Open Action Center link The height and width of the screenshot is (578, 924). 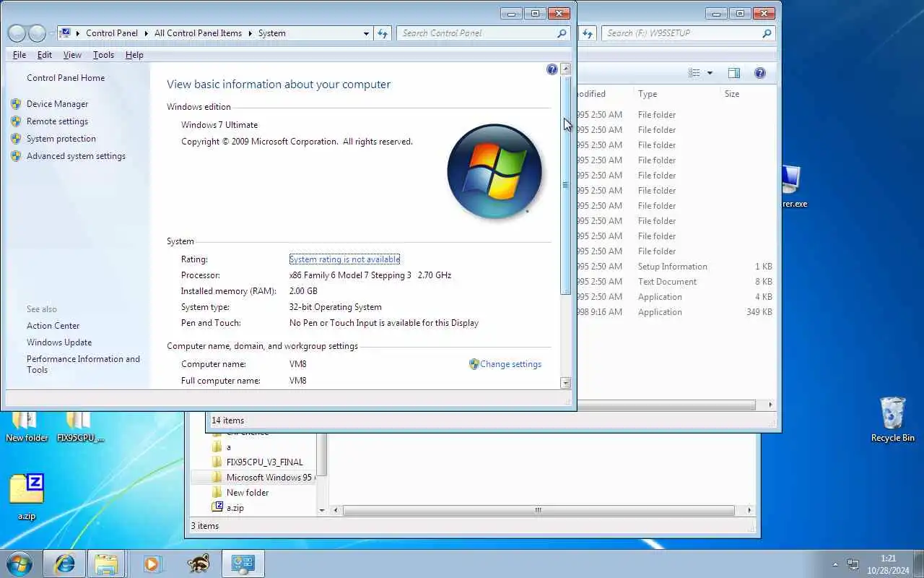[x=53, y=326]
